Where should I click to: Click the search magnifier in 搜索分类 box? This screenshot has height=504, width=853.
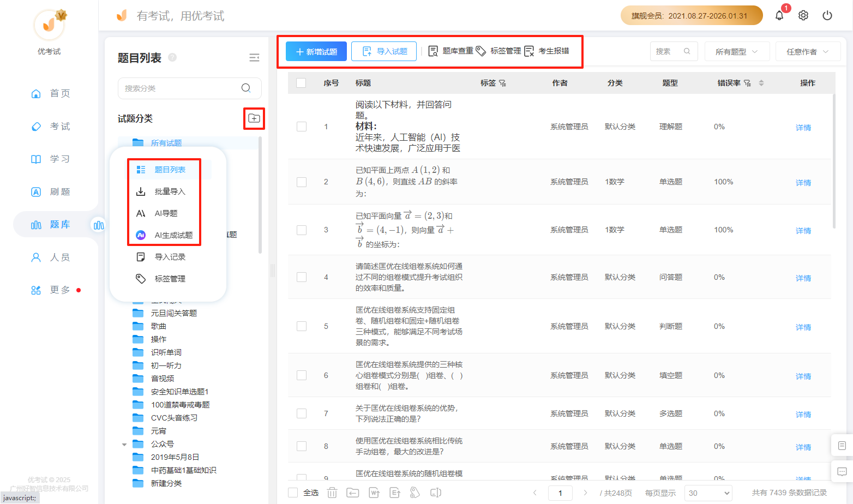coord(246,88)
